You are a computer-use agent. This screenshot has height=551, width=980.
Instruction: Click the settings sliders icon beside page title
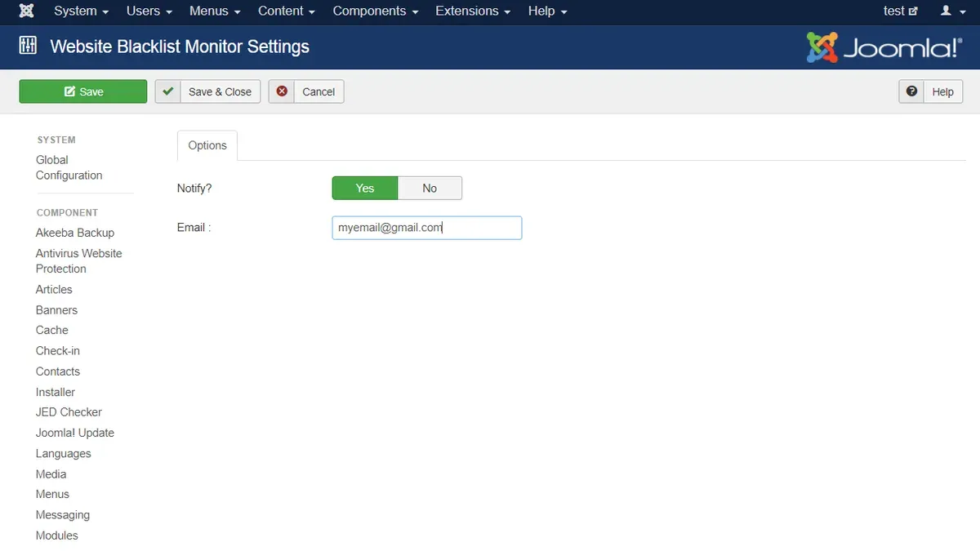pyautogui.click(x=28, y=46)
